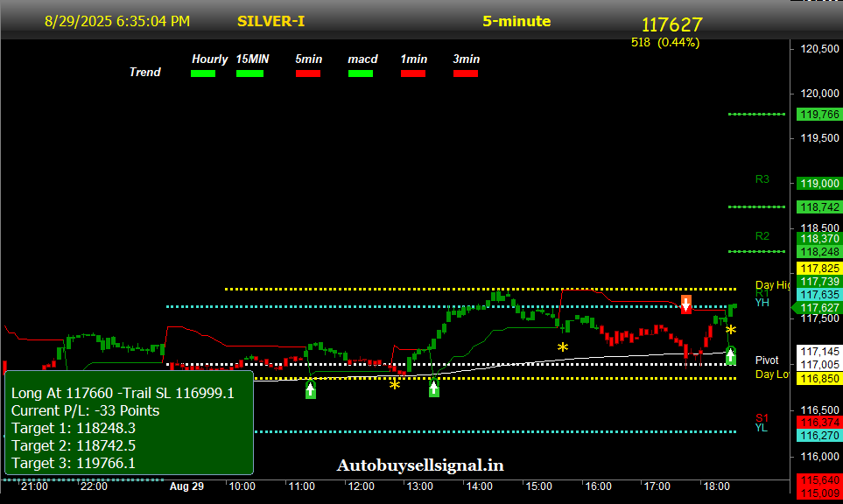
Task: Click the 120,500 price axis label
Action: click(x=819, y=49)
